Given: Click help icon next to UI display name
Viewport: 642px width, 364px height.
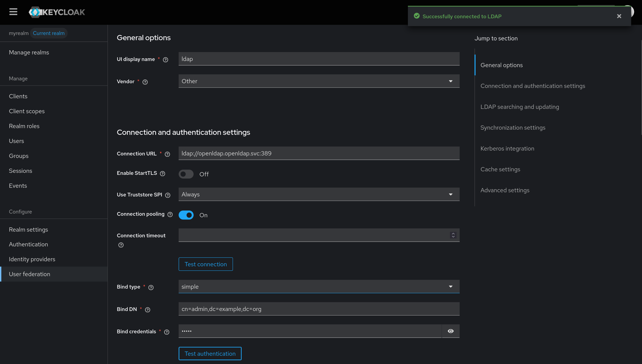Looking at the screenshot, I should coord(165,60).
